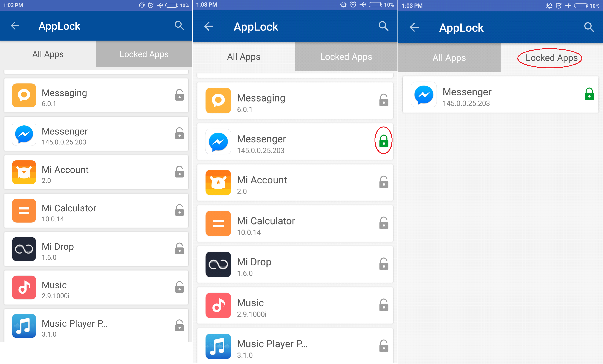Tap Mi Drop app icon in middle screen
Viewport: 603px width, 364px height.
(218, 264)
